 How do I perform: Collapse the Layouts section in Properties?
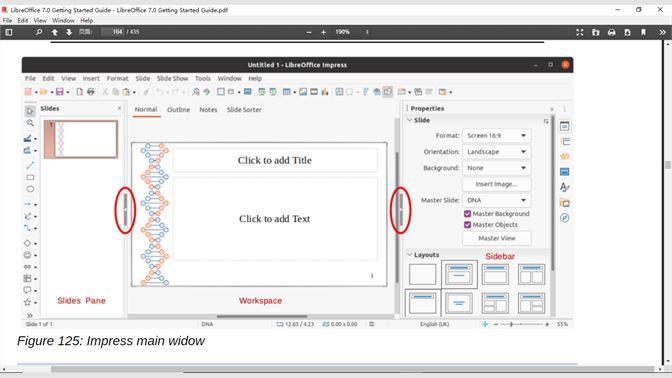pyautogui.click(x=409, y=255)
